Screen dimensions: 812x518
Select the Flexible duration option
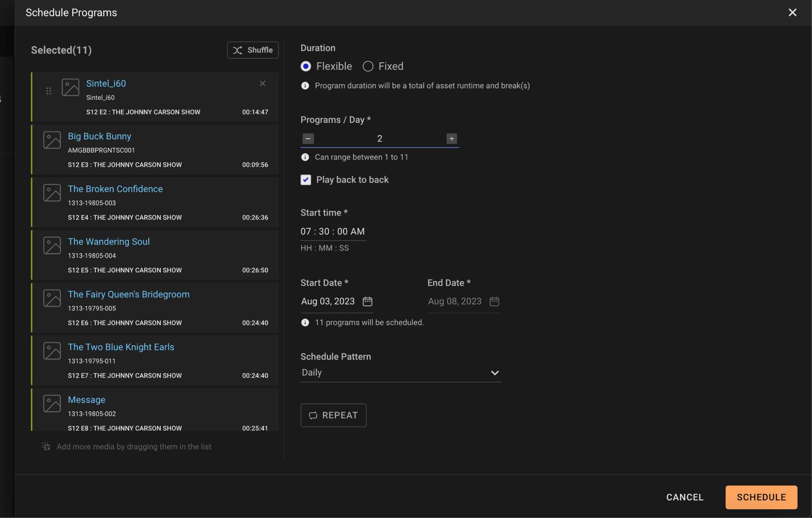click(x=306, y=66)
